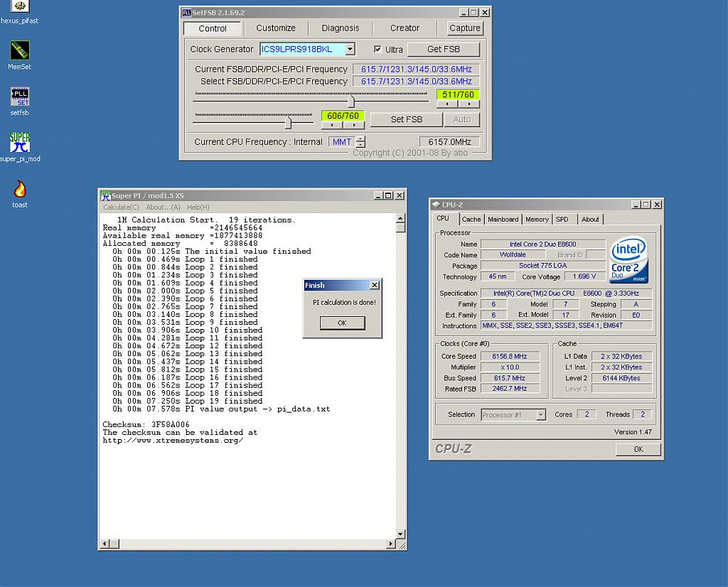Open the Help(H) menu in Super PI
The image size is (728, 587).
(x=198, y=208)
